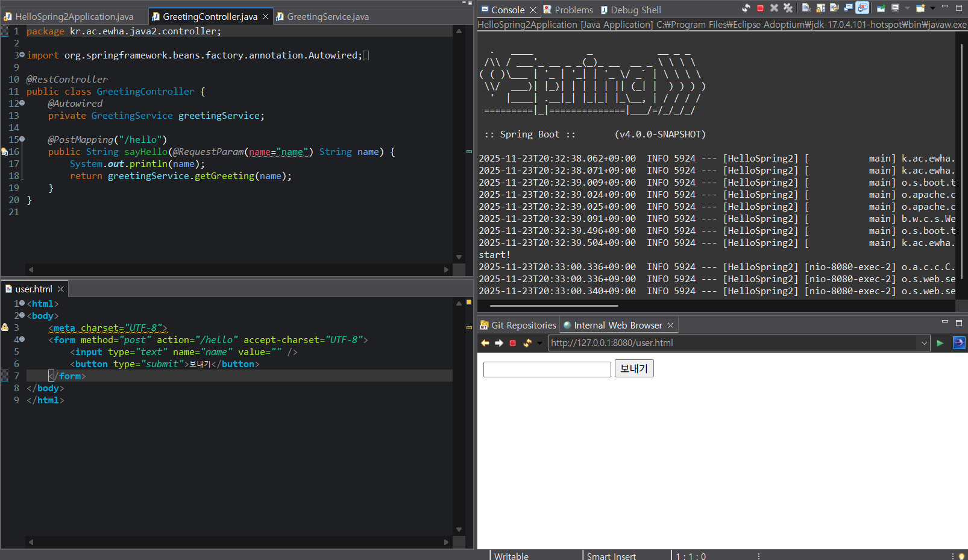Collapse @Autowired field at line 12
Viewport: 968px width, 560px height.
point(22,103)
